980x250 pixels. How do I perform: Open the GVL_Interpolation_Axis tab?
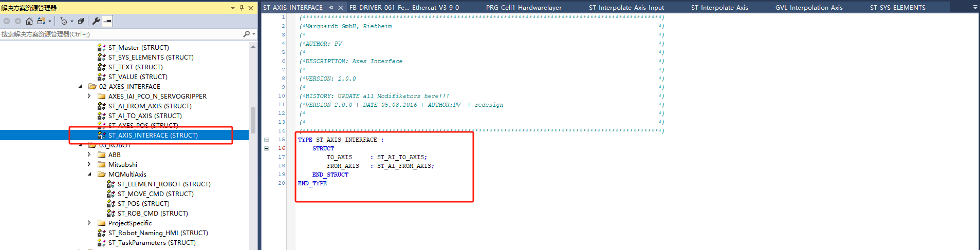coord(809,8)
